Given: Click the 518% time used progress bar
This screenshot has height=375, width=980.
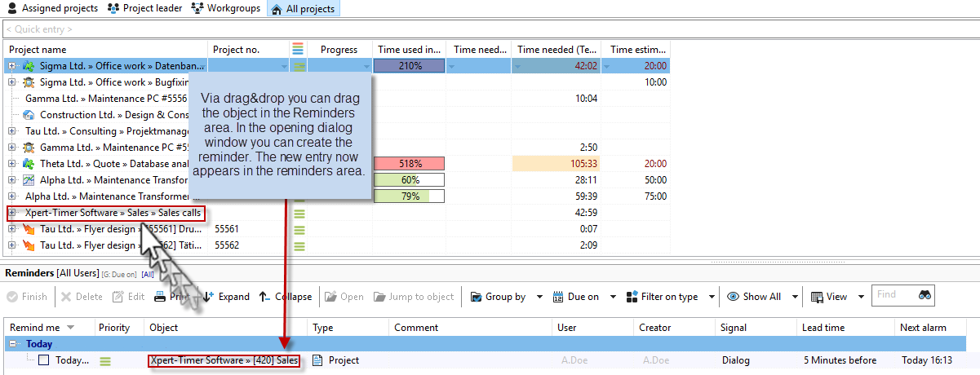Looking at the screenshot, I should 410,164.
